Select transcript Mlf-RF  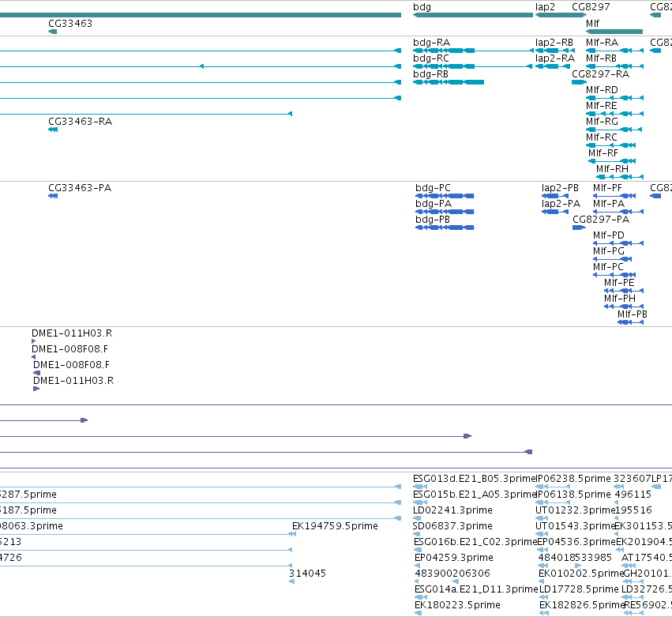point(612,161)
